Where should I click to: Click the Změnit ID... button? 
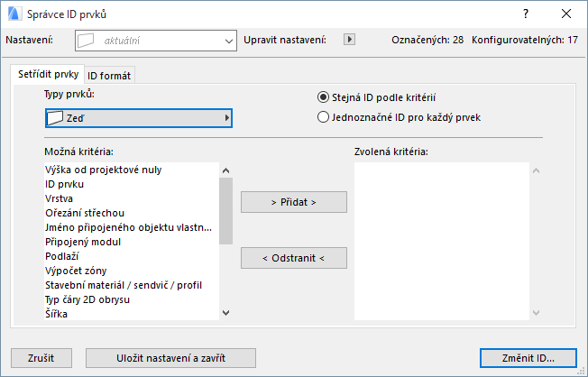pyautogui.click(x=528, y=358)
